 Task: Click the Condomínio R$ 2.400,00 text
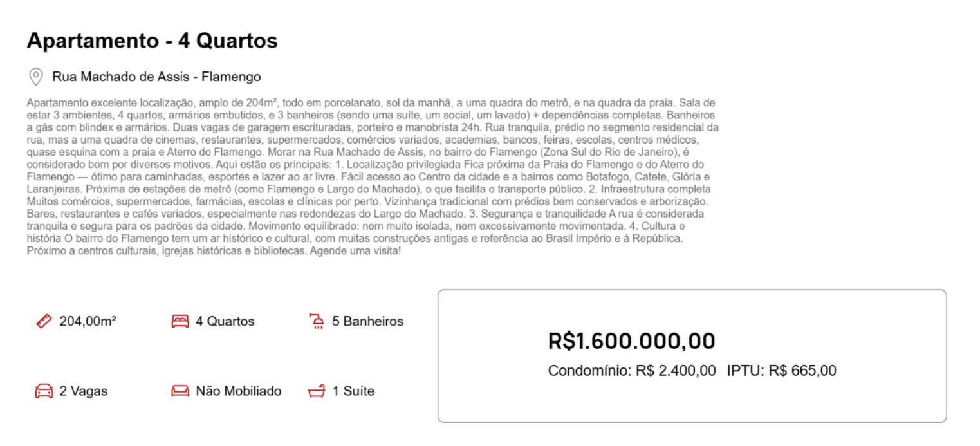tap(632, 371)
